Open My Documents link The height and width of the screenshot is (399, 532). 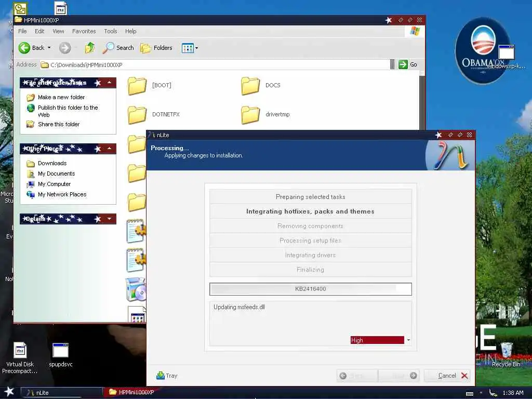pos(56,174)
